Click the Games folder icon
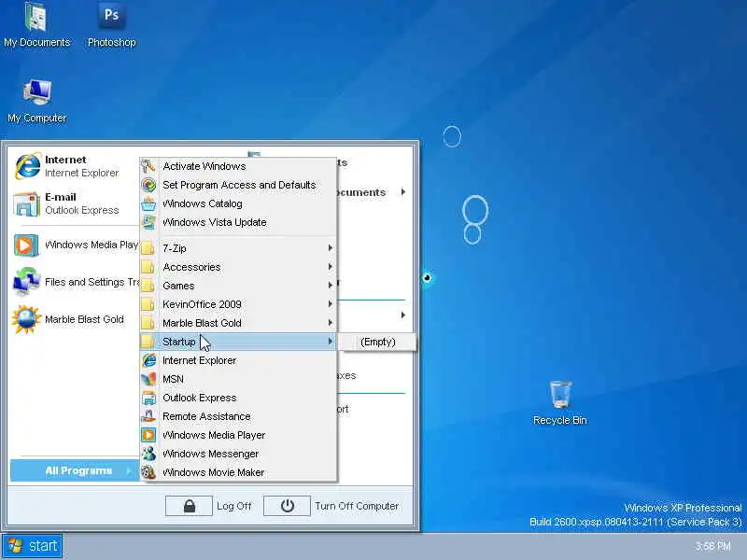Viewport: 747px width, 560px height. (x=148, y=286)
